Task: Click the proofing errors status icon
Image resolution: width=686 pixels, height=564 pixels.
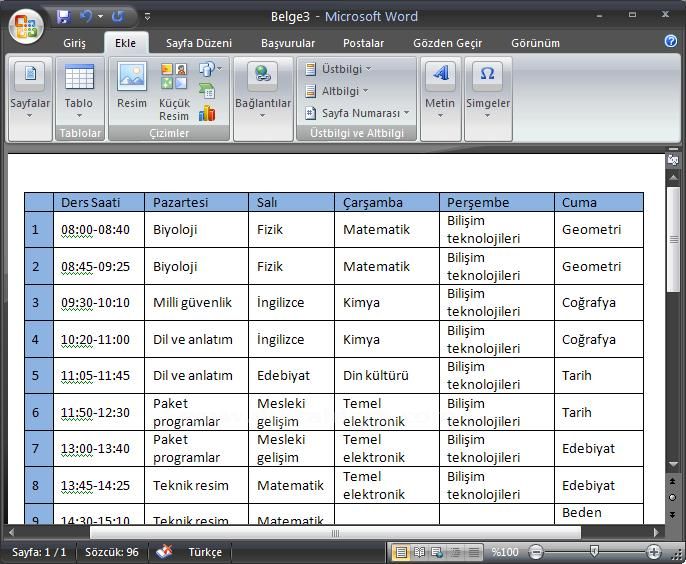Action: tap(164, 552)
